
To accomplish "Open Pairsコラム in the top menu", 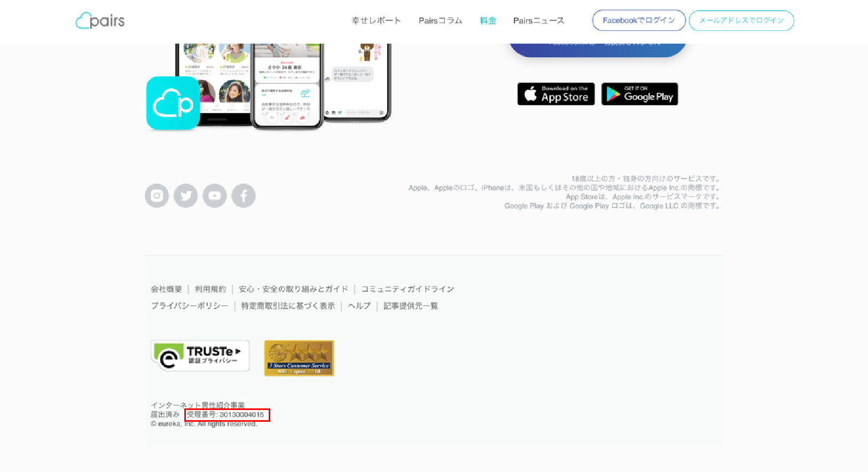I will pos(440,21).
